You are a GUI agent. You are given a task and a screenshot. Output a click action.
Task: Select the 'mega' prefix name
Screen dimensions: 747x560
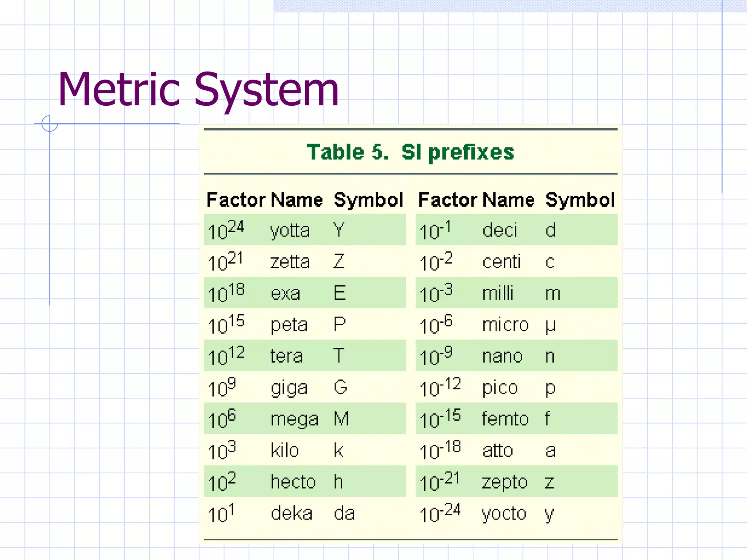click(x=294, y=419)
